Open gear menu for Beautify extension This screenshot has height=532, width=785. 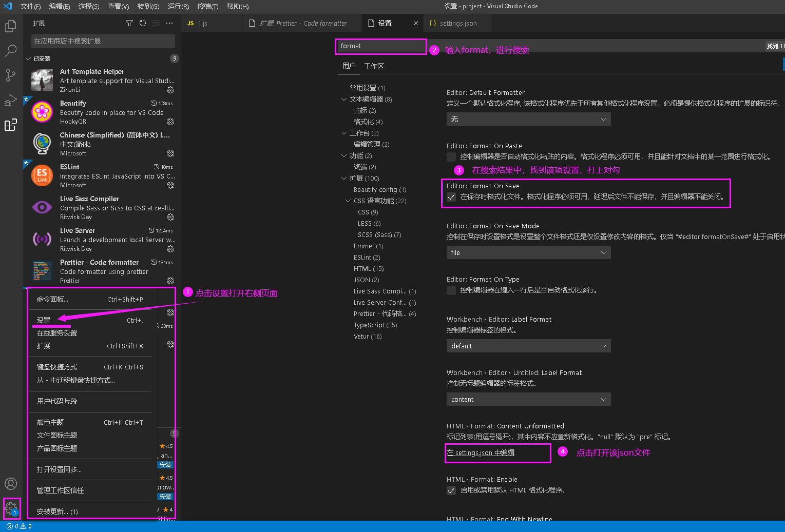(170, 122)
